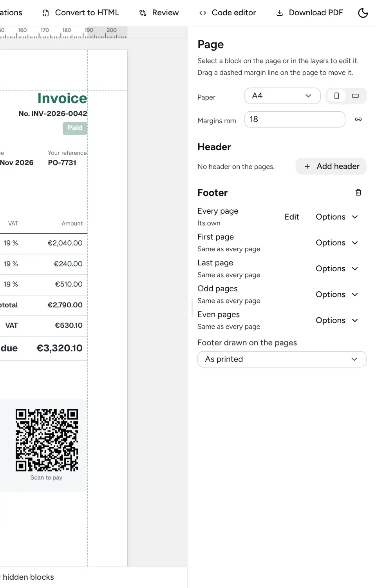The height and width of the screenshot is (588, 376).
Task: Edit the Every page footer
Action: (292, 217)
